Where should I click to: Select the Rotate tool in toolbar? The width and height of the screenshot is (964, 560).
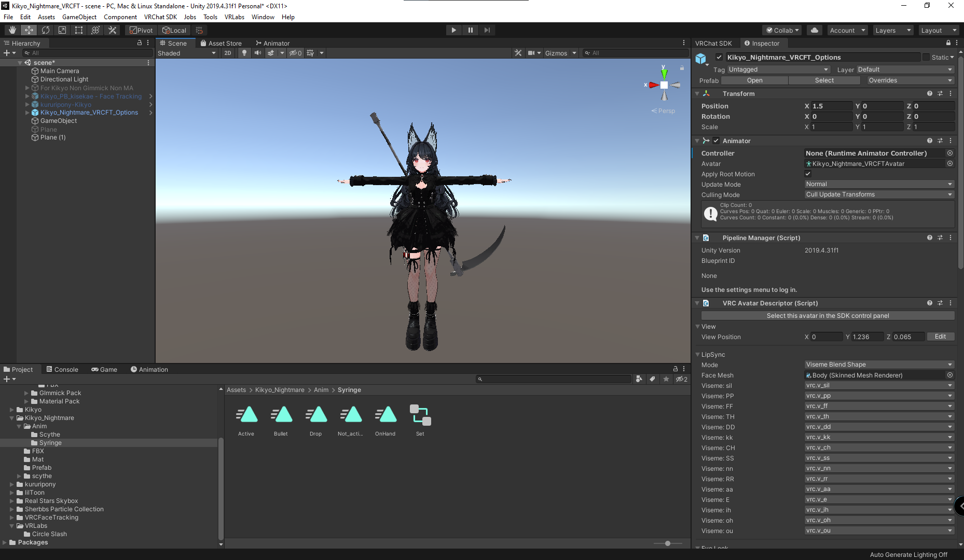pos(46,30)
